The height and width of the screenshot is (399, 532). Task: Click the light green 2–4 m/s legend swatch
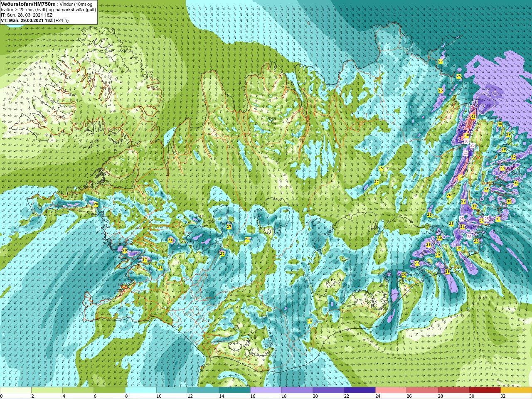click(x=47, y=390)
